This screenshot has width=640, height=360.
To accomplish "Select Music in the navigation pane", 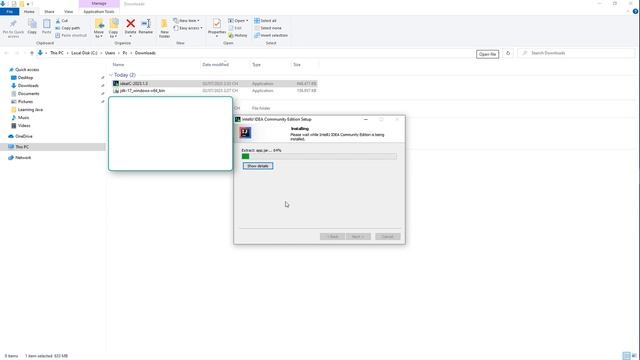I will 23,118.
